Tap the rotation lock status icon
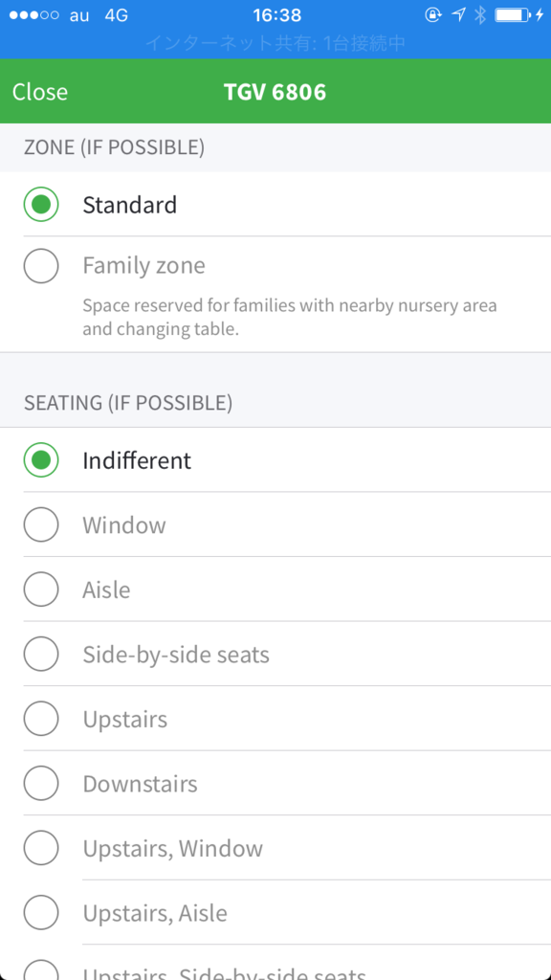Image resolution: width=551 pixels, height=980 pixels. pyautogui.click(x=433, y=15)
